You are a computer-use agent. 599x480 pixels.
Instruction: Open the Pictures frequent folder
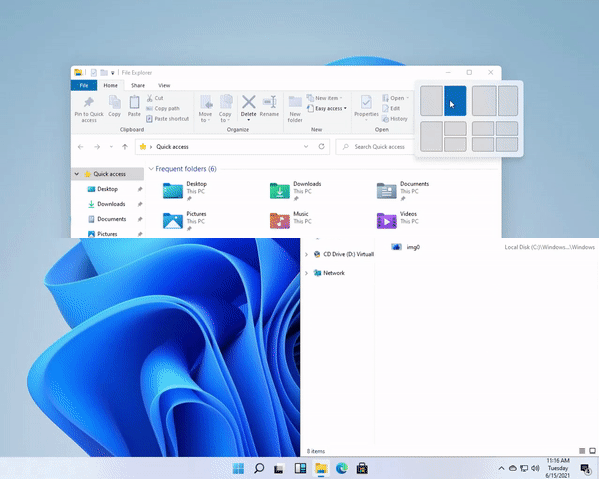point(185,221)
